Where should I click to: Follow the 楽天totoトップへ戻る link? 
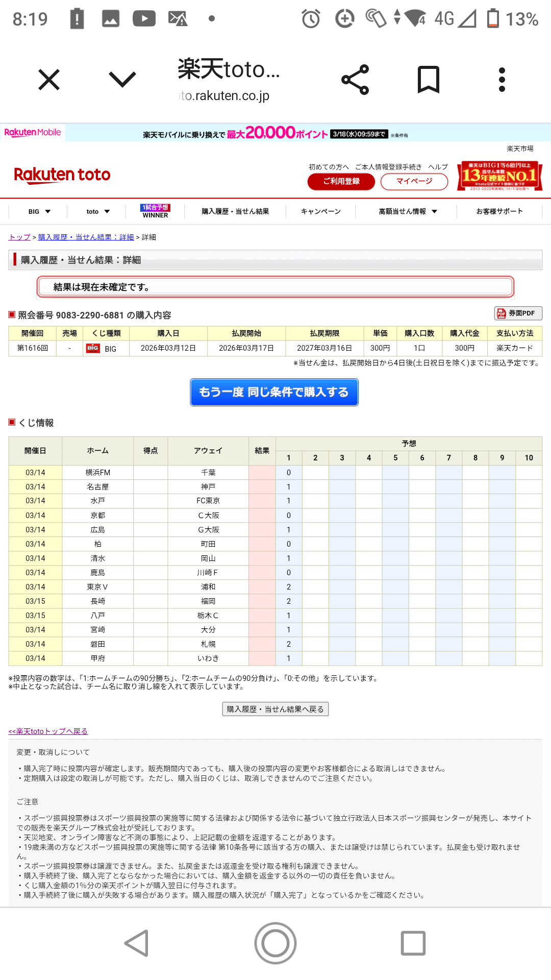[x=48, y=731]
